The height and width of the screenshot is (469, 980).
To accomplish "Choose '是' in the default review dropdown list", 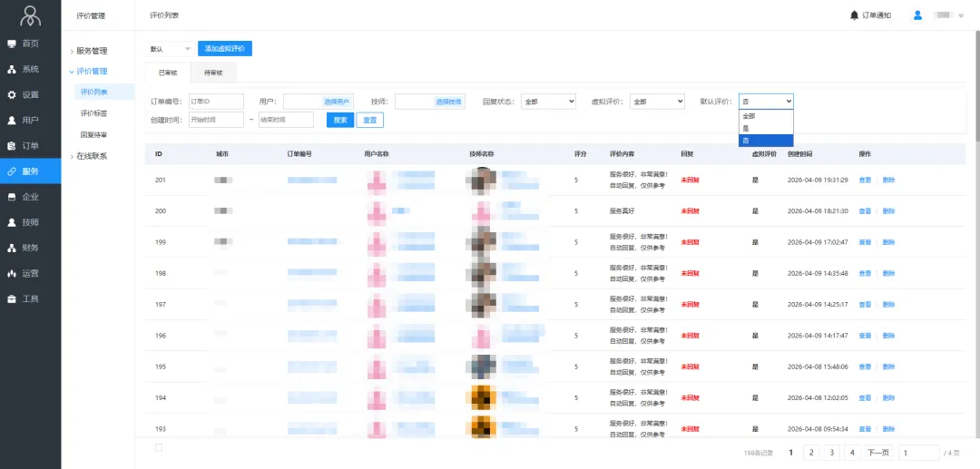I will (747, 128).
